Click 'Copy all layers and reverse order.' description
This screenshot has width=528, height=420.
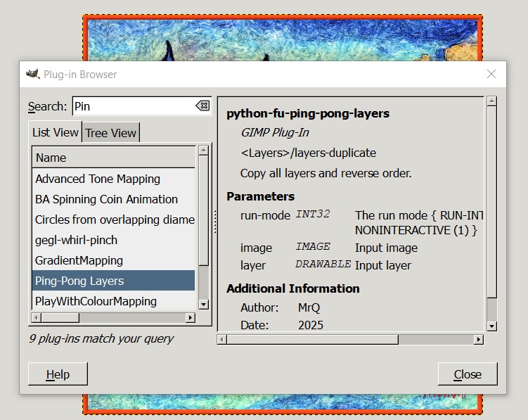pyautogui.click(x=326, y=173)
